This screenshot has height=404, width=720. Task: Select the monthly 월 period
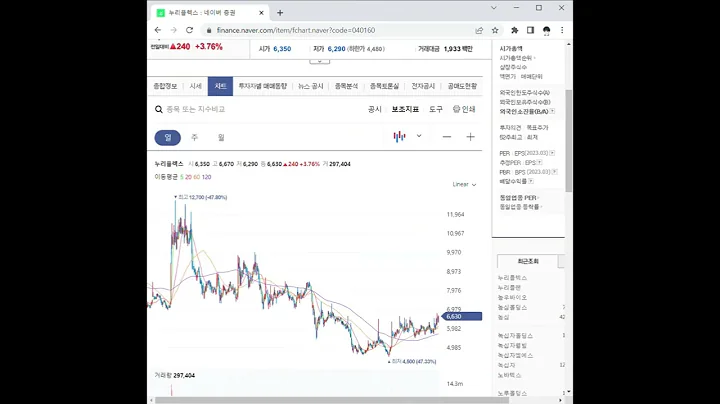coord(221,138)
